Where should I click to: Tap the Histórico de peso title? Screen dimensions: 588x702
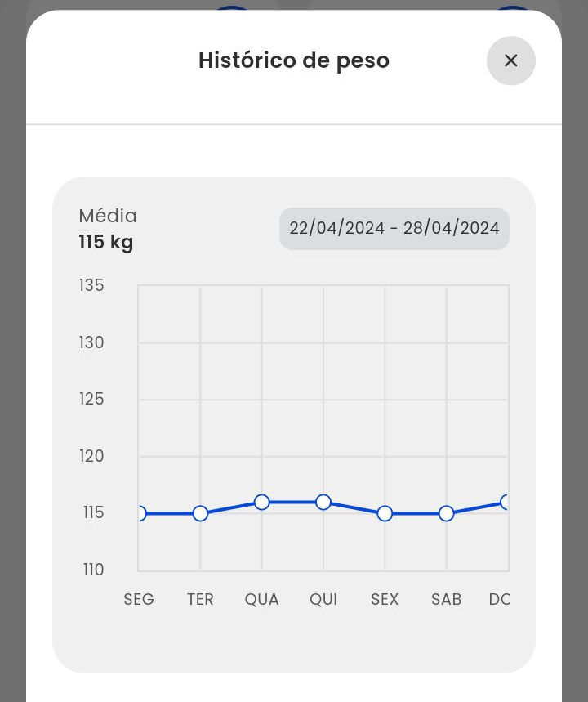pos(294,60)
